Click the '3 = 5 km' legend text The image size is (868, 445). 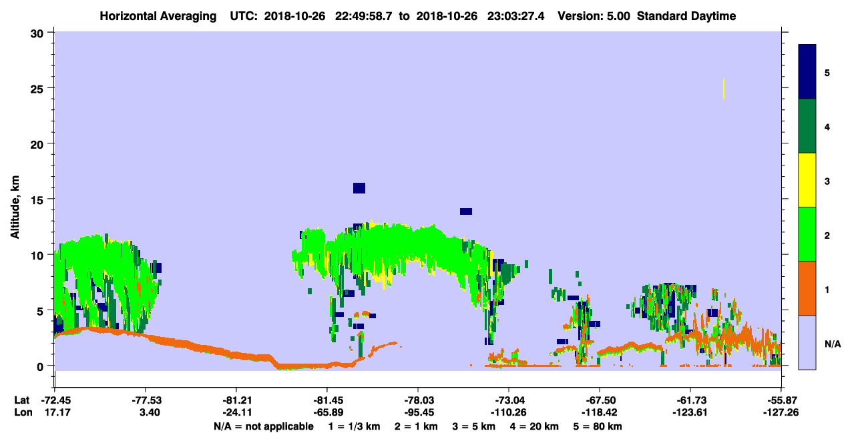475,426
